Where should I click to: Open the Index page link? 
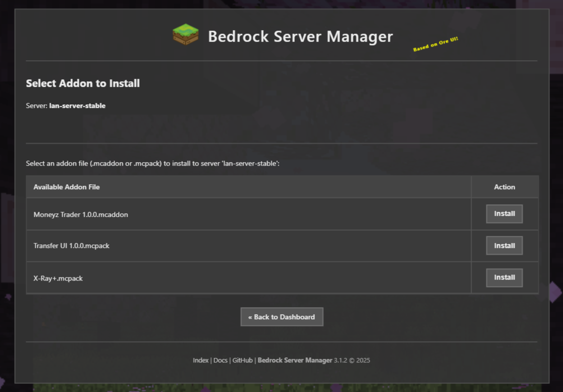point(200,360)
